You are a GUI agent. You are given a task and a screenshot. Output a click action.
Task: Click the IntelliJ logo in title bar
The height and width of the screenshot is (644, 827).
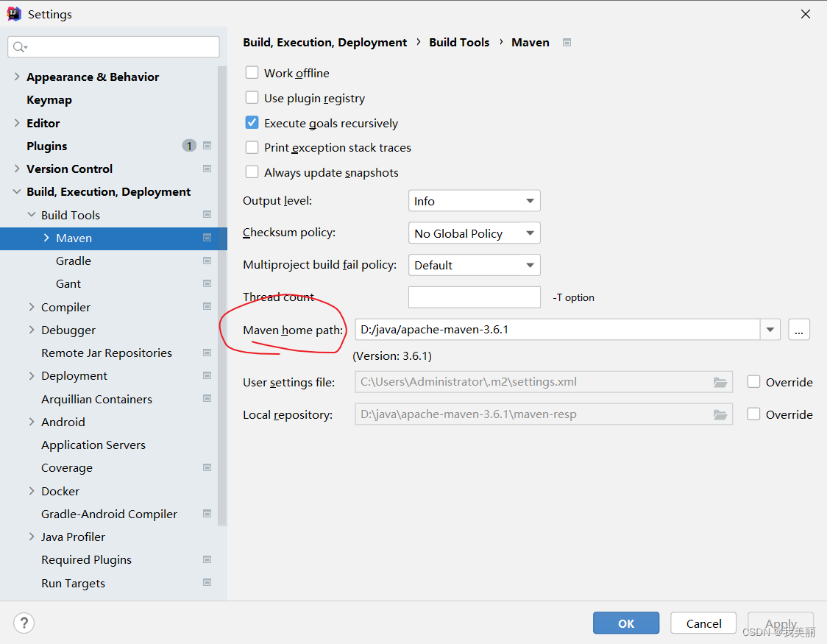pyautogui.click(x=14, y=14)
